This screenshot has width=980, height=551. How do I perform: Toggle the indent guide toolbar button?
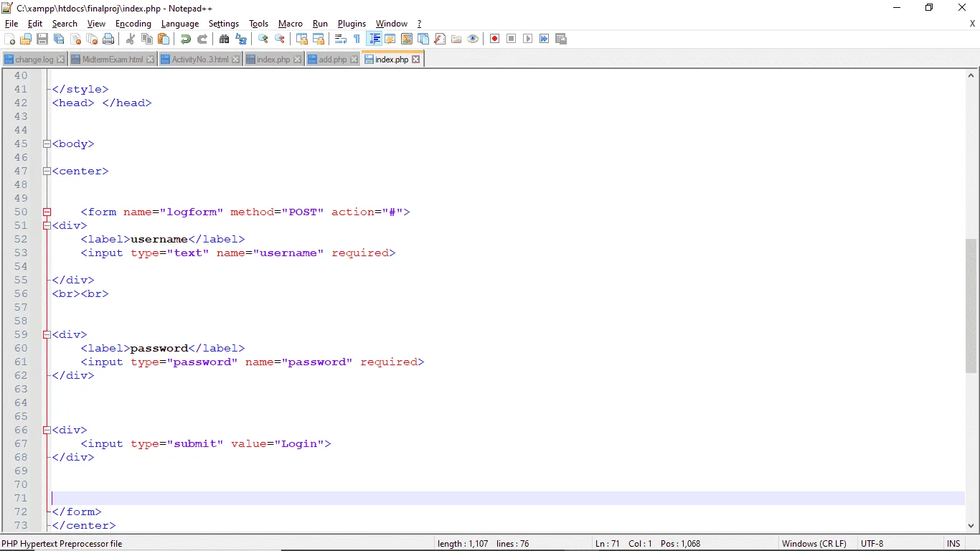[x=374, y=39]
